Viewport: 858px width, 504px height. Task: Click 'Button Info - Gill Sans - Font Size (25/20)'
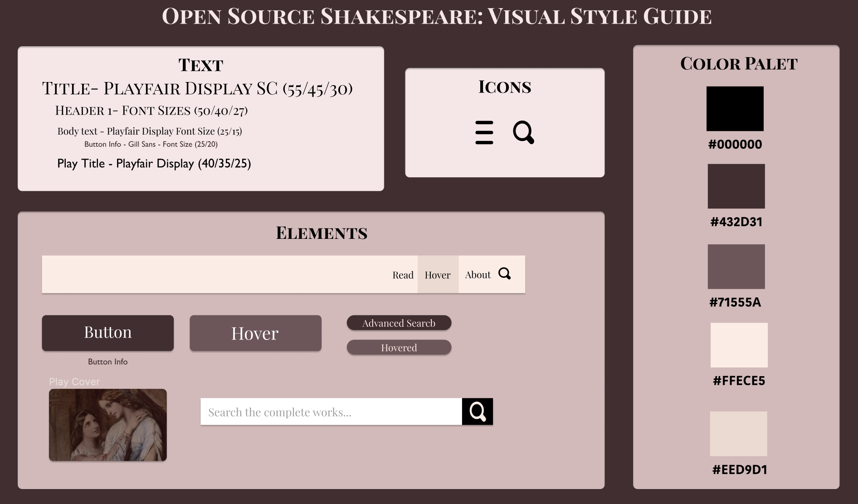(x=151, y=144)
